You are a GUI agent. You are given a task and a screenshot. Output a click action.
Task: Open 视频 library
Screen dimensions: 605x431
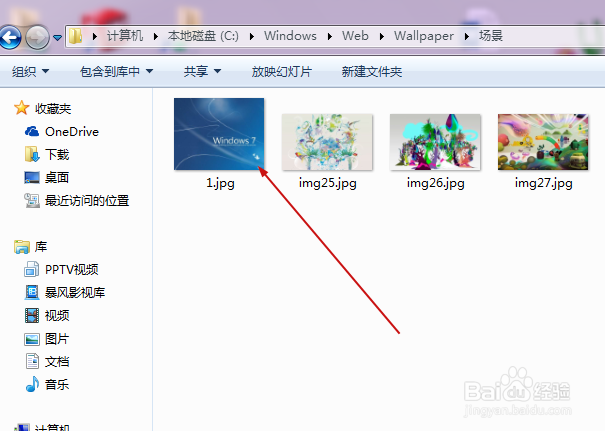(57, 316)
